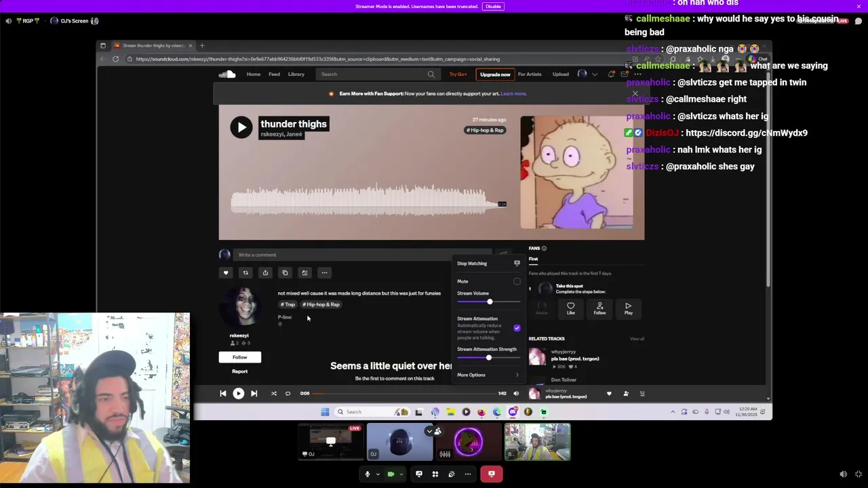
Task: Open the Upload page link
Action: (561, 75)
